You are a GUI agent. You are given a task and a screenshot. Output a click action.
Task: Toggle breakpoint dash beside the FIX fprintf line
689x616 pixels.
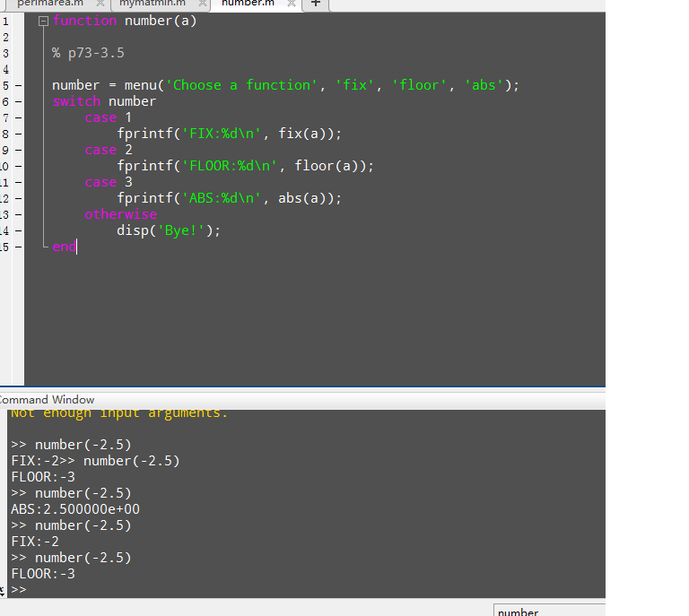click(x=19, y=134)
